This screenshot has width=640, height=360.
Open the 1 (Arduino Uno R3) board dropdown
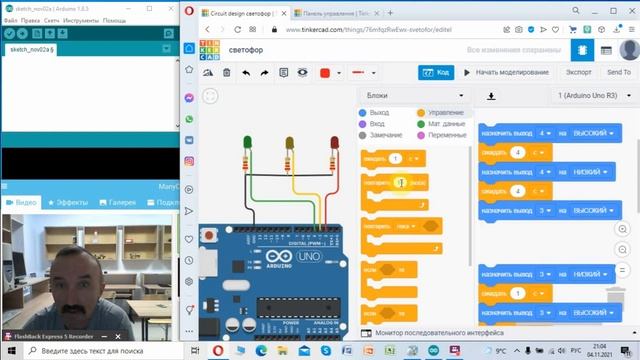[x=594, y=96]
